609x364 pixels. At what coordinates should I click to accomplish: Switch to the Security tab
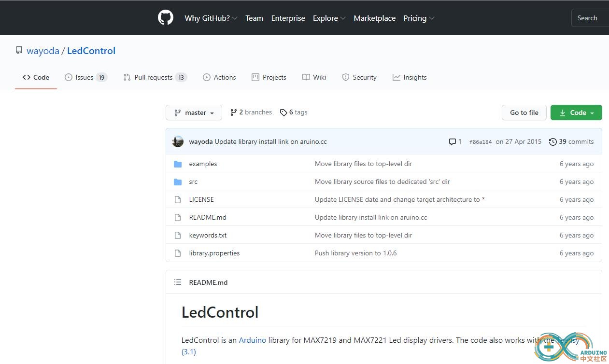(x=359, y=77)
